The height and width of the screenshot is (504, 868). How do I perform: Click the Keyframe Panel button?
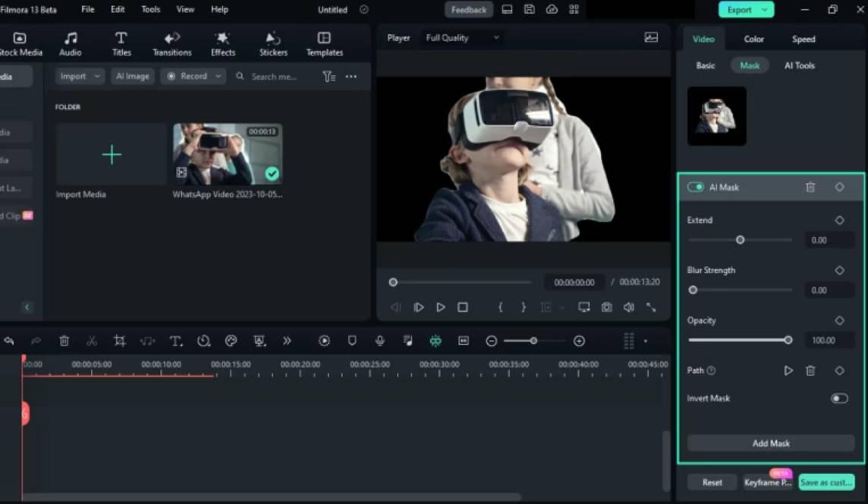point(767,483)
